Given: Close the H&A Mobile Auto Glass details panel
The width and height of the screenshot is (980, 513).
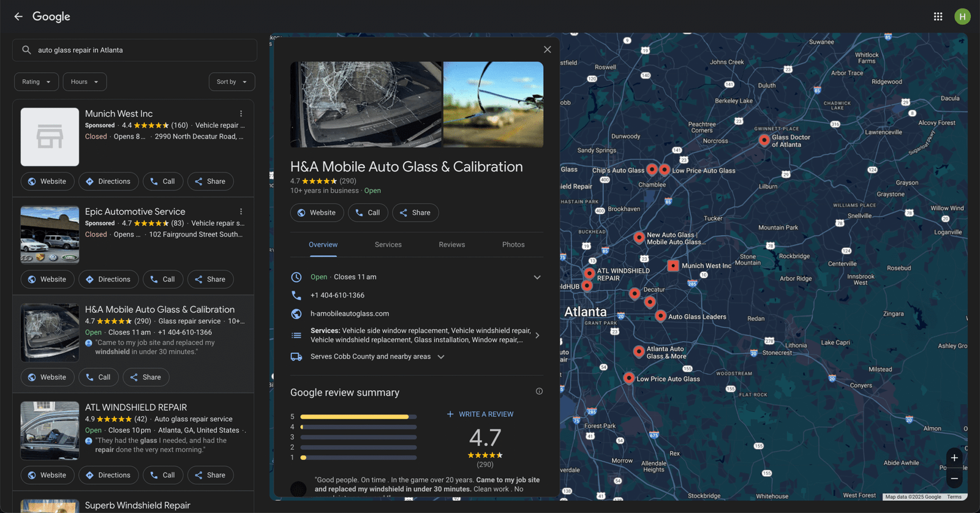Looking at the screenshot, I should pyautogui.click(x=547, y=50).
